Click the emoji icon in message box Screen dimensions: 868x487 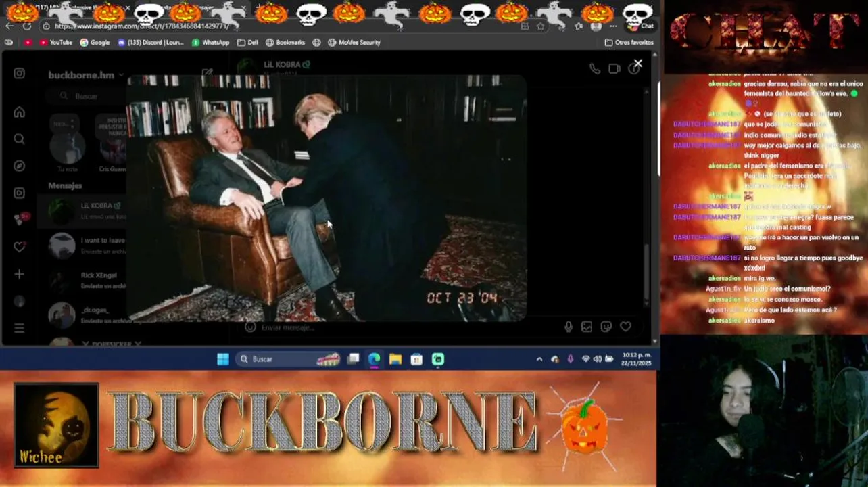(x=250, y=327)
